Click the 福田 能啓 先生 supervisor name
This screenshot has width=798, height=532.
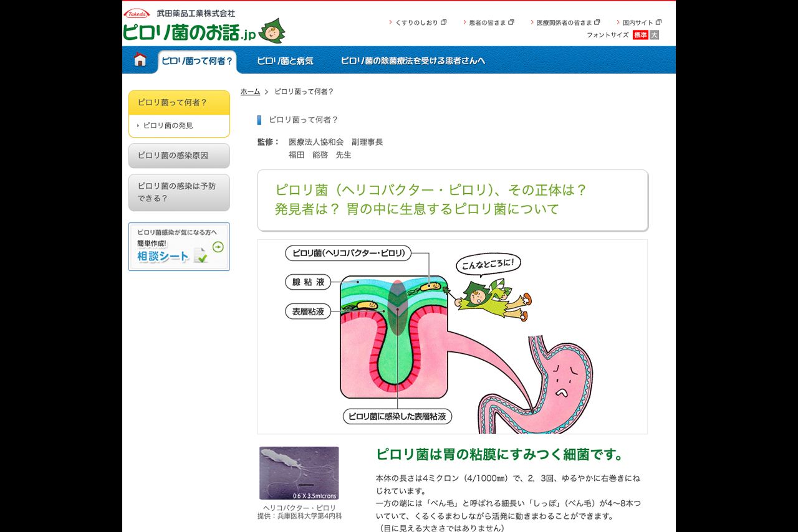pyautogui.click(x=320, y=155)
